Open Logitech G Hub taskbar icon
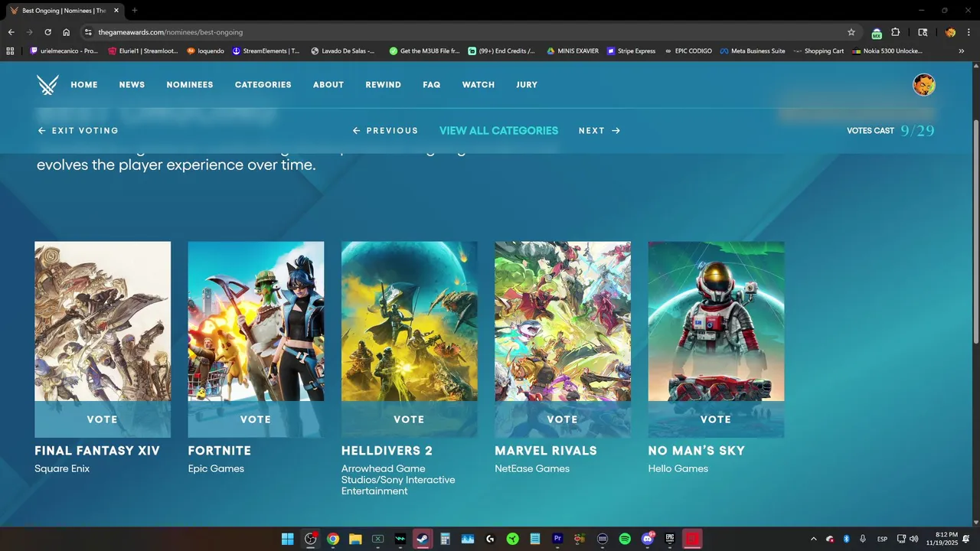The width and height of the screenshot is (980, 551). pyautogui.click(x=490, y=539)
